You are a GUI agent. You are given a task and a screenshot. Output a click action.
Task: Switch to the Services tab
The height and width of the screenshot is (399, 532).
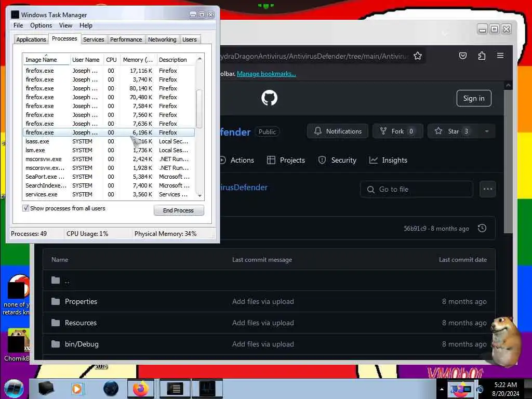pyautogui.click(x=94, y=39)
